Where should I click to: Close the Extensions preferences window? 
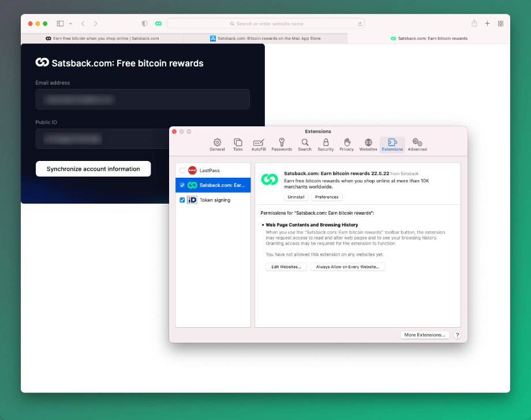[174, 132]
